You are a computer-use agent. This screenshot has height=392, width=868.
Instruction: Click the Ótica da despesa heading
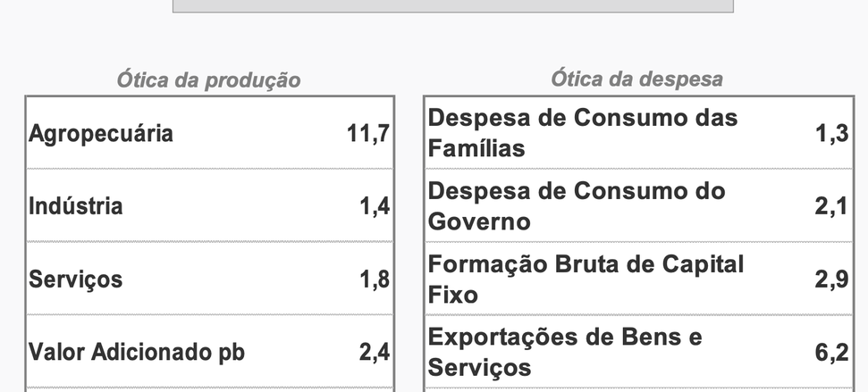pyautogui.click(x=636, y=79)
